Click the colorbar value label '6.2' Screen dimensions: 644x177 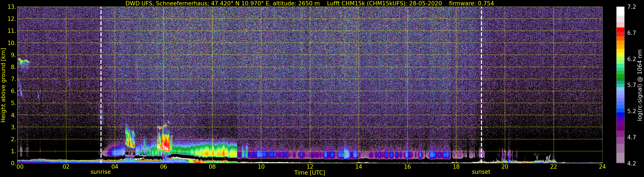(632, 59)
